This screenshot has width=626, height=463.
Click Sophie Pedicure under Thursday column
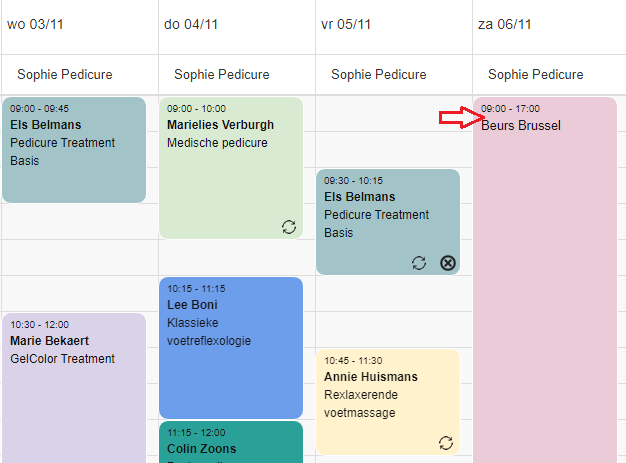pyautogui.click(x=222, y=75)
